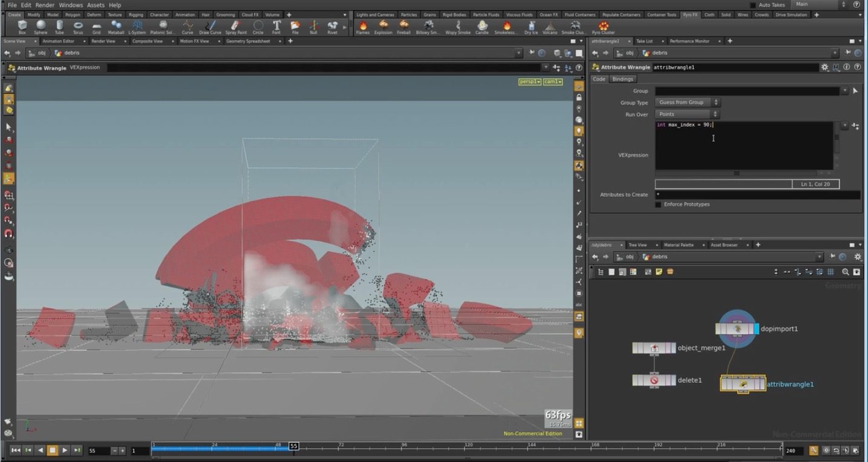
Task: Select the Spray Paint shelf tool
Action: 236,27
